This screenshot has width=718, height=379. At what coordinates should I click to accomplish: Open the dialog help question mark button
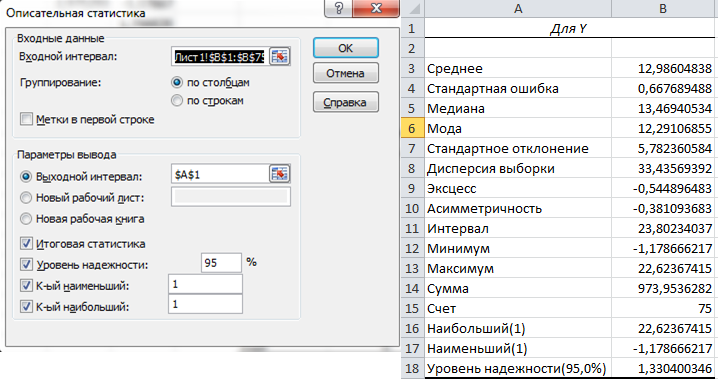tap(338, 9)
